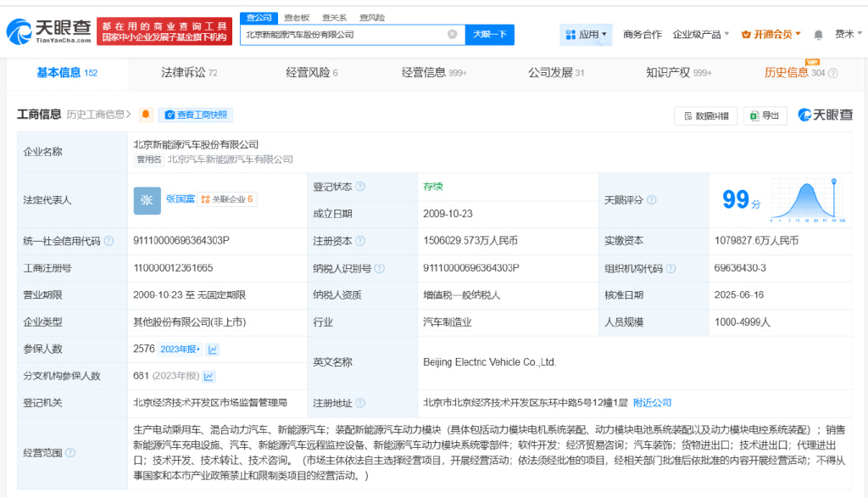Click the help icon next to 登记状态
The image size is (868, 498).
[x=360, y=187]
